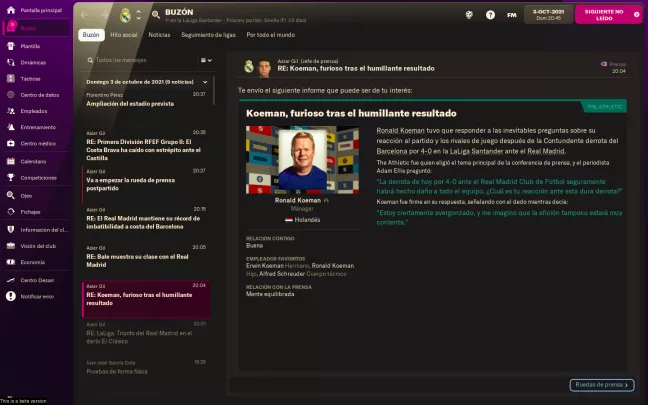This screenshot has width=648, height=405.
Task: Open Calendario calendar icon
Action: (x=11, y=161)
